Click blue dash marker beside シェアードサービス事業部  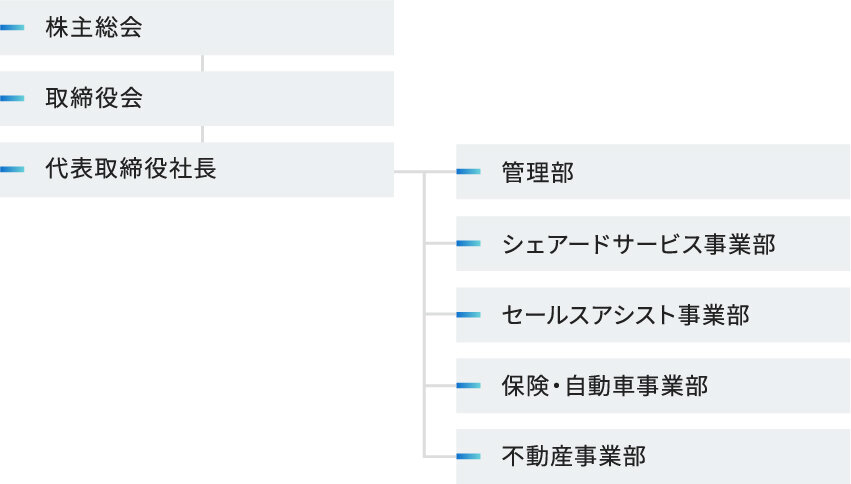point(468,243)
